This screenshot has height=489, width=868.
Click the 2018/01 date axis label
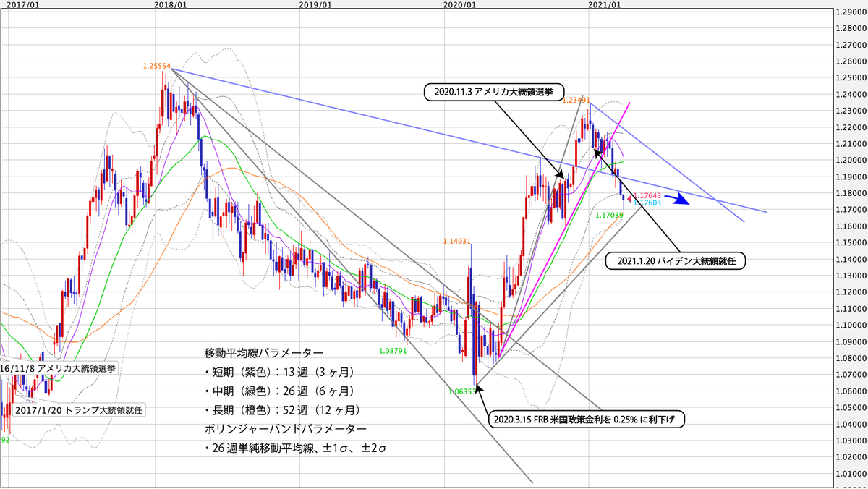tap(170, 4)
